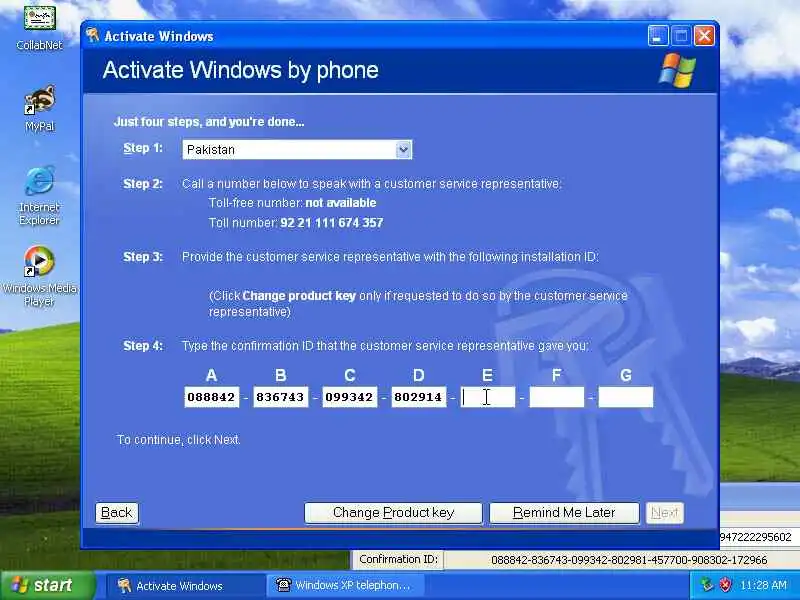
Task: Click the taskbar clock showing 11:28 AM
Action: pyautogui.click(x=763, y=585)
